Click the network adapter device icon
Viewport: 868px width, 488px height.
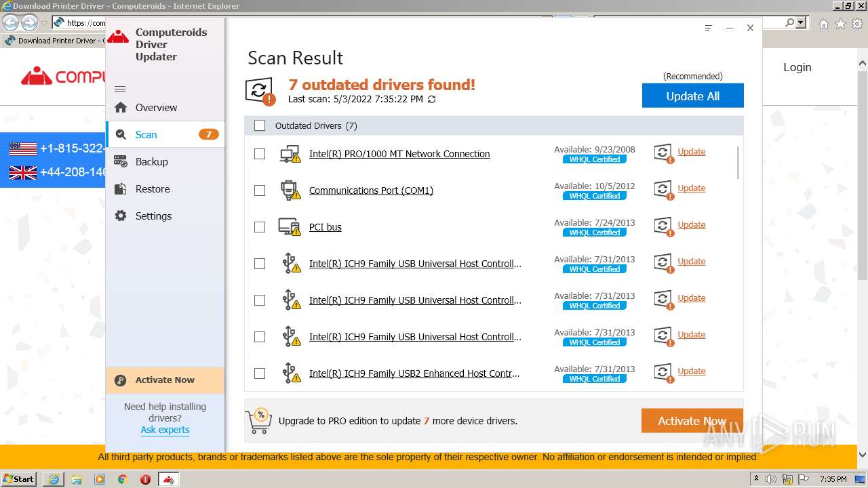290,154
